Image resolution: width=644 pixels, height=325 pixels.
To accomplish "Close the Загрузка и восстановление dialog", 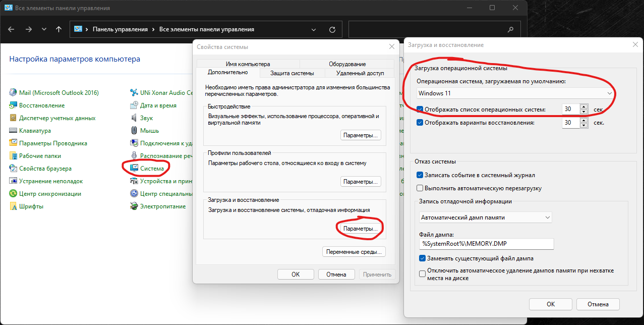I will pyautogui.click(x=635, y=45).
